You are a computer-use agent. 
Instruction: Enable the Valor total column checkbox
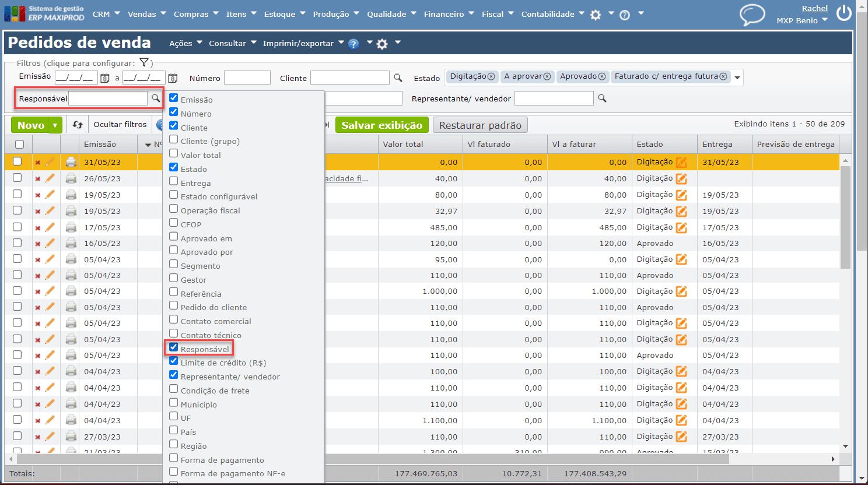(x=174, y=153)
